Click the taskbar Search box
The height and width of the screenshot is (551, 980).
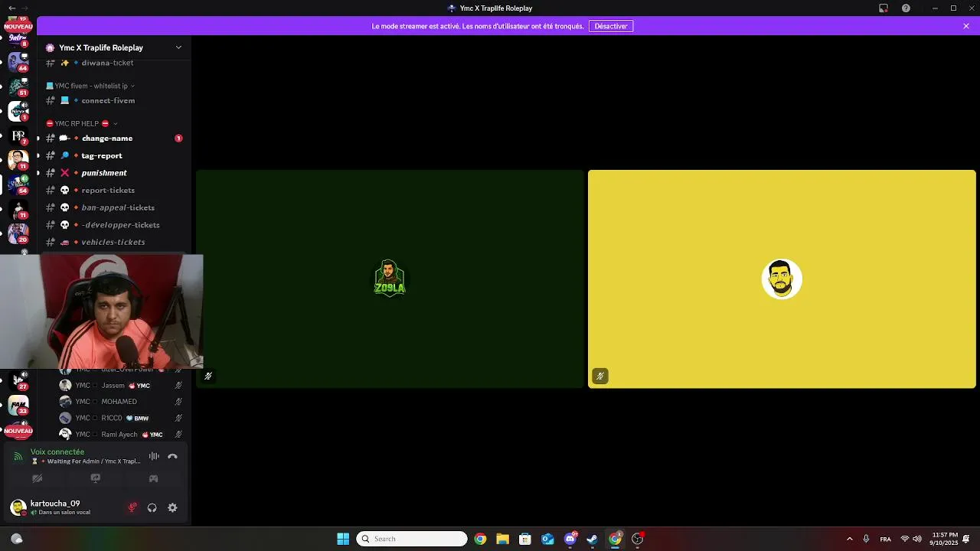click(412, 539)
